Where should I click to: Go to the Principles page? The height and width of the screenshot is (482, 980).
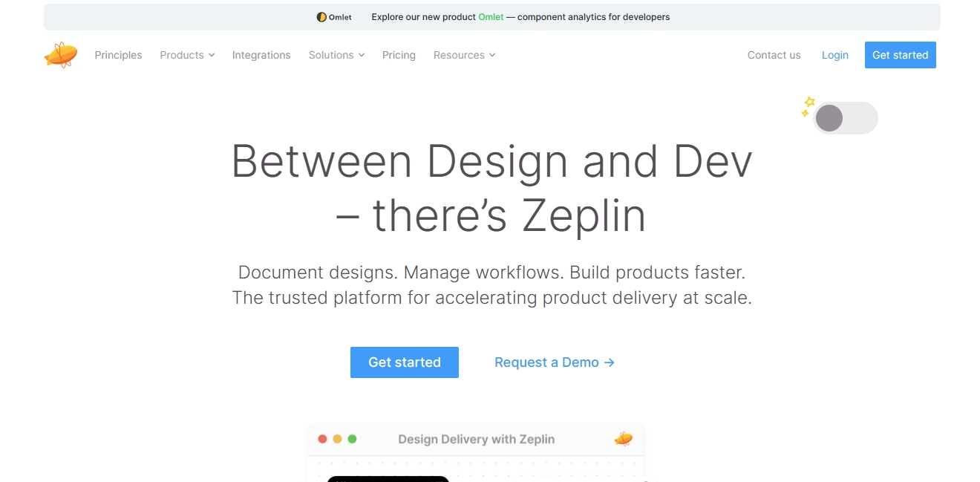tap(118, 55)
